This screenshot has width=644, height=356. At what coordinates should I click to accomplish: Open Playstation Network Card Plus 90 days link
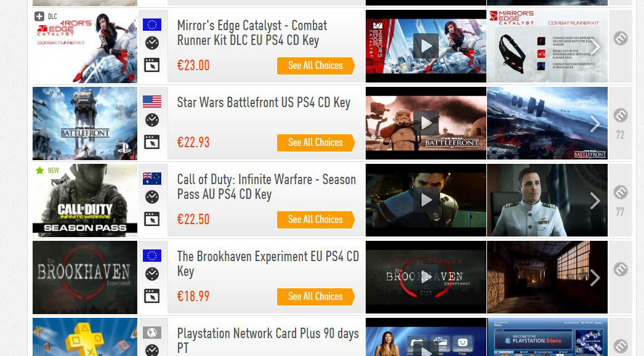(268, 341)
